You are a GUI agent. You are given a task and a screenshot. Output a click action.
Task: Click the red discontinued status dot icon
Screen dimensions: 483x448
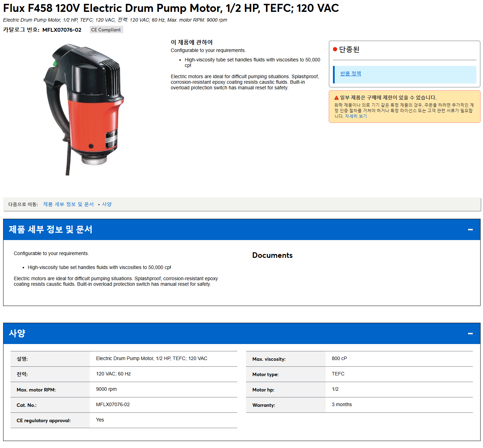point(335,49)
